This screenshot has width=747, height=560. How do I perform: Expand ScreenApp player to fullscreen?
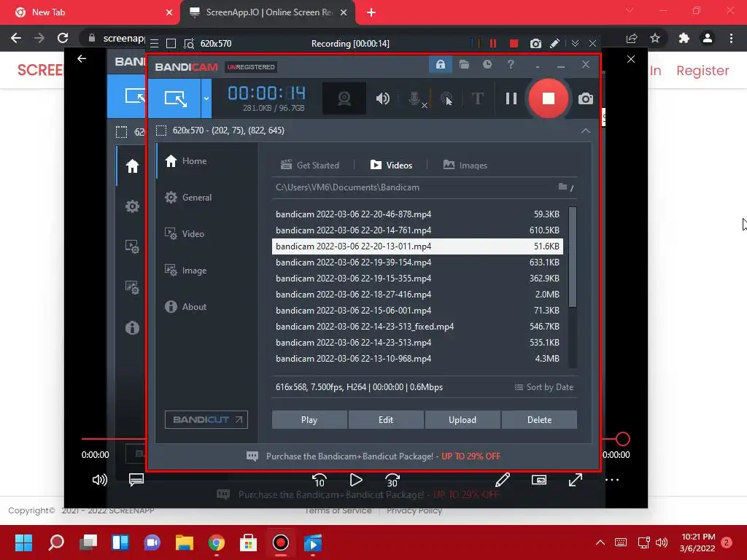tap(576, 480)
